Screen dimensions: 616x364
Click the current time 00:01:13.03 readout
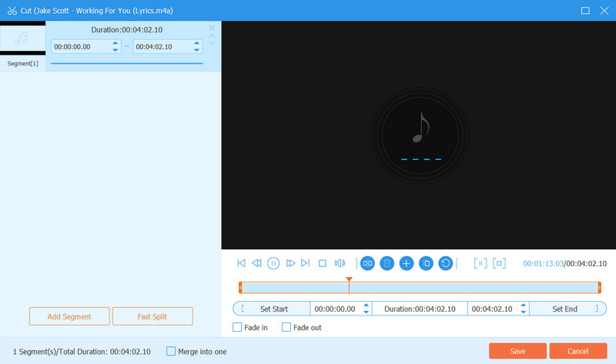point(543,263)
